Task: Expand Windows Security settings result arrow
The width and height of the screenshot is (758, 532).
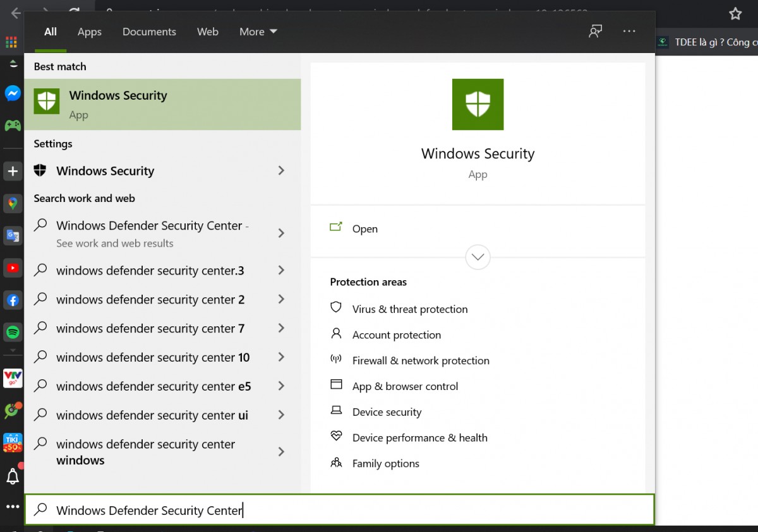Action: tap(281, 170)
